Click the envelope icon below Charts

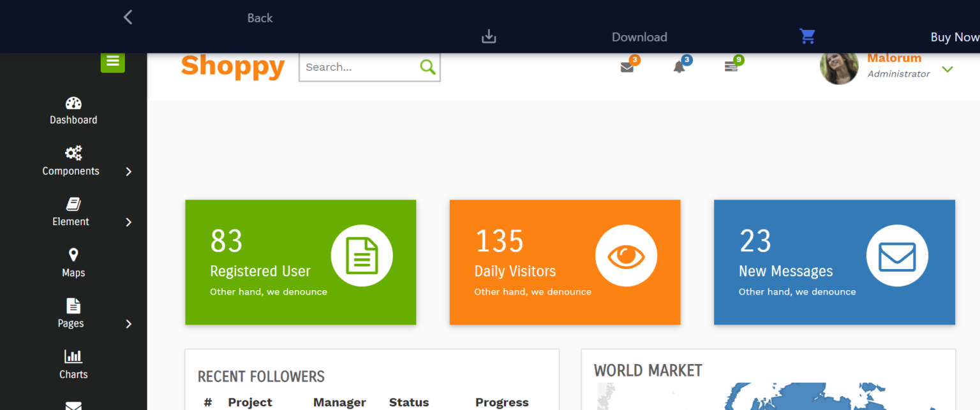(x=73, y=404)
